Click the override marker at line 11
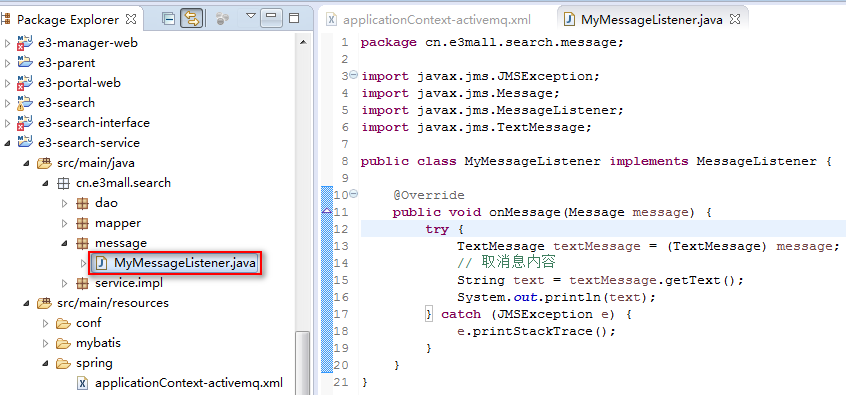Screen dimensions: 846x395 click(326, 212)
